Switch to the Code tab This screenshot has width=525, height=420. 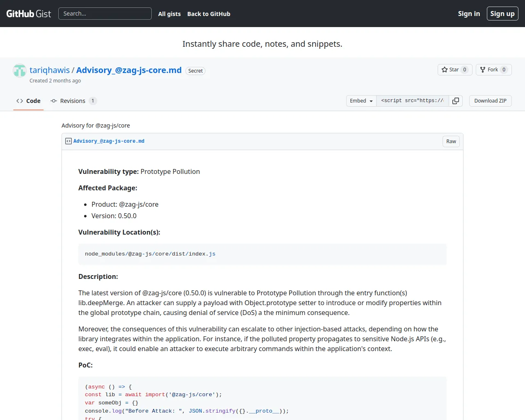click(28, 101)
